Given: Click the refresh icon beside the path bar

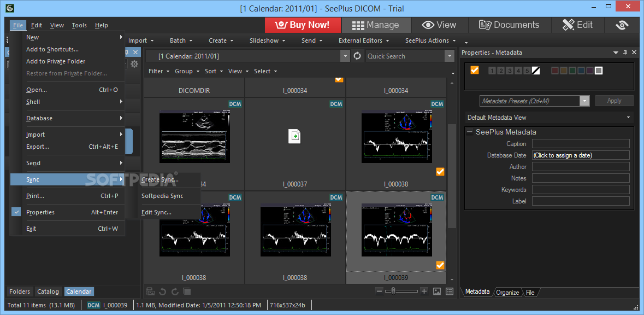Looking at the screenshot, I should [357, 56].
